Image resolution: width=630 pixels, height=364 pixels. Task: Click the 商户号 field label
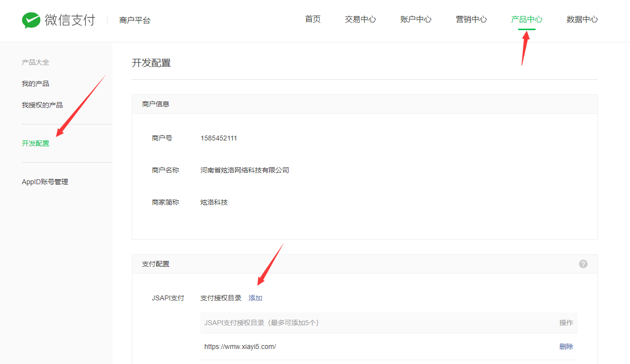coord(162,138)
